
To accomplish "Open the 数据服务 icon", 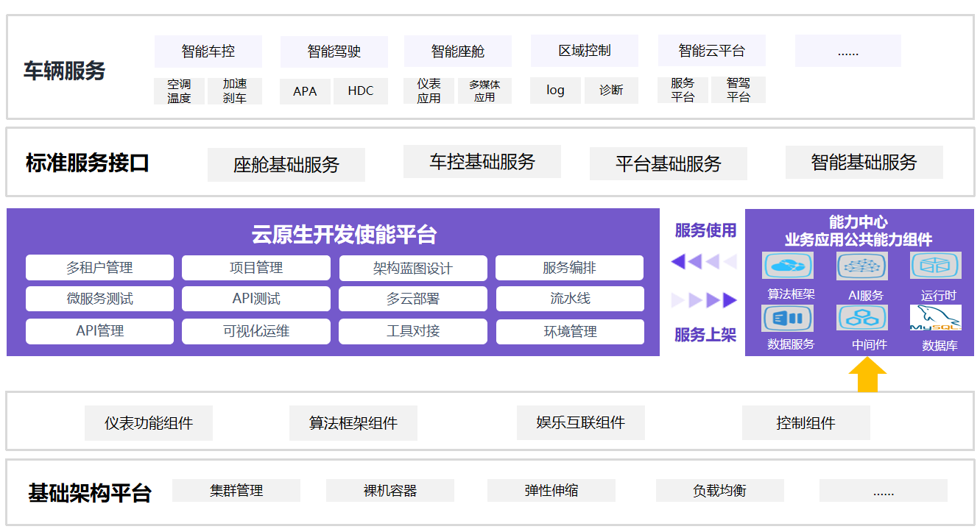I will (x=788, y=318).
